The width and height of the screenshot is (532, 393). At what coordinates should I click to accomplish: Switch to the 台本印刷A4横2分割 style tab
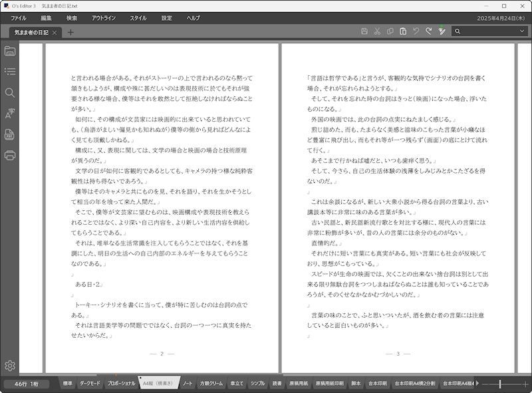[414, 383]
